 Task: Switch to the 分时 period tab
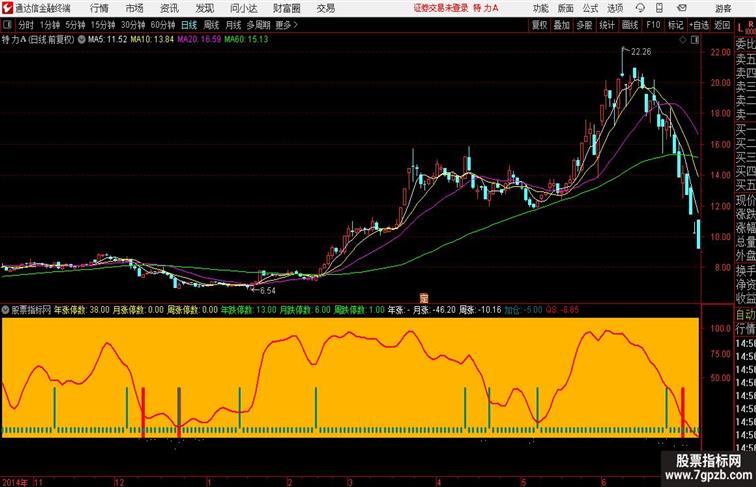tap(26, 25)
